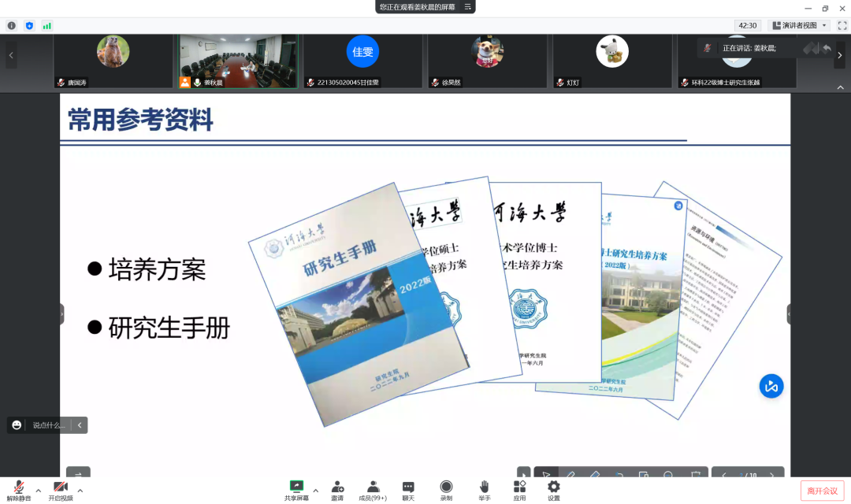Select 姜秋晨's video thumbnail
Image resolution: width=851 pixels, height=504 pixels.
238,60
